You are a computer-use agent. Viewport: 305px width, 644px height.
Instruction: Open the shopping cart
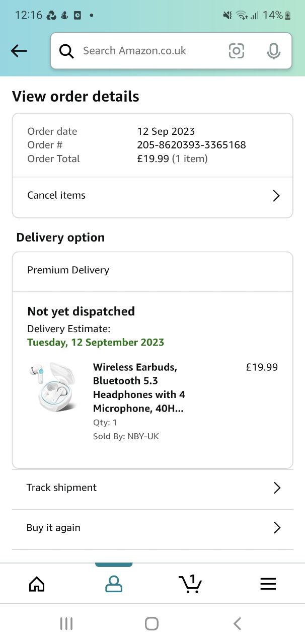pyautogui.click(x=190, y=584)
